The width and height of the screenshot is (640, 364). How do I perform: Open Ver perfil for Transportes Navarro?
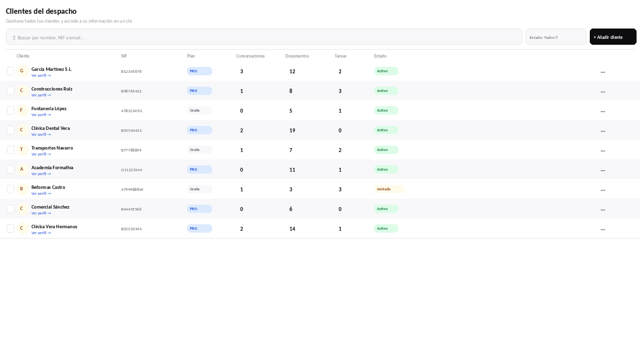pos(41,154)
